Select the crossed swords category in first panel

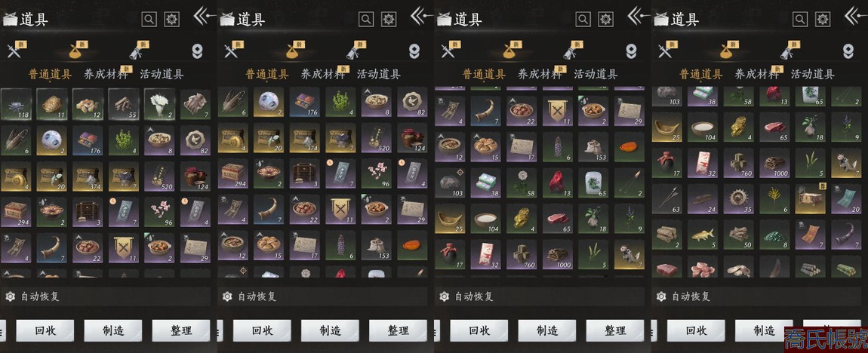[x=14, y=51]
